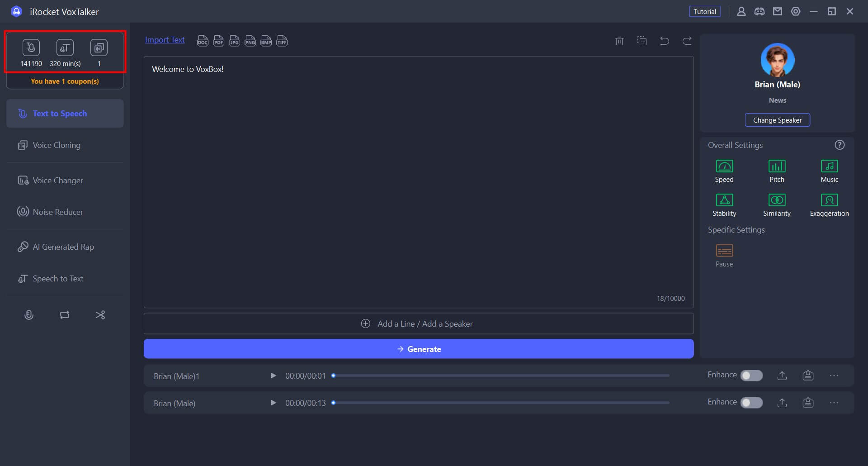This screenshot has height=466, width=868.
Task: Seek on Brian (Male) 00:13 progress slider
Action: (x=500, y=403)
